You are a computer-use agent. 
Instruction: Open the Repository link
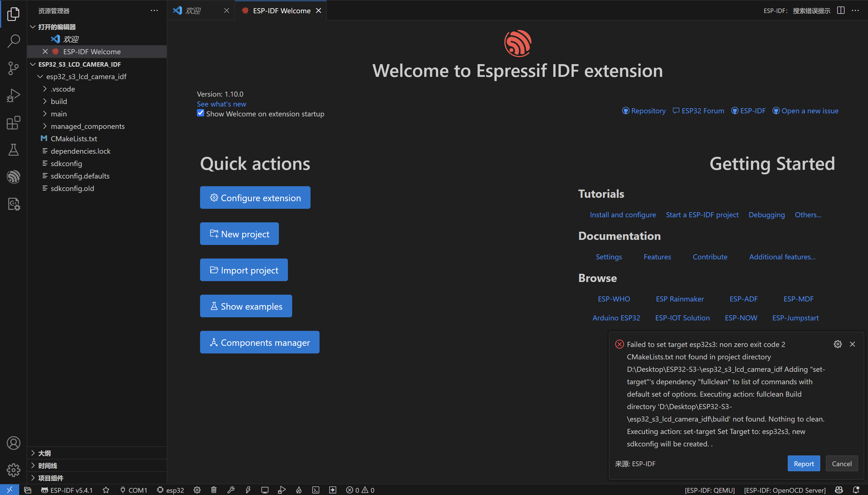(x=644, y=110)
